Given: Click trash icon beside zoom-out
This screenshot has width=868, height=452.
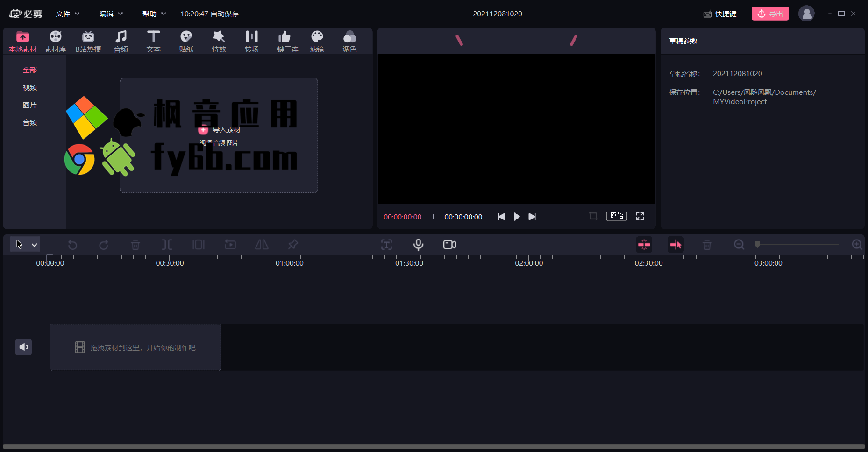Looking at the screenshot, I should click(x=707, y=245).
